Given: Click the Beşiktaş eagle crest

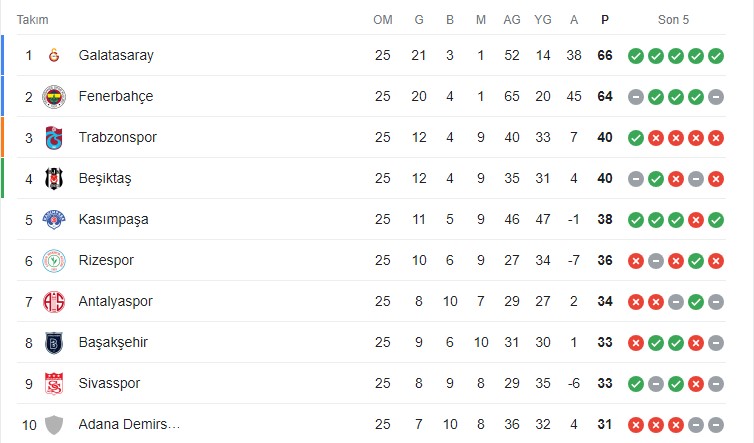Looking at the screenshot, I should 54,178.
